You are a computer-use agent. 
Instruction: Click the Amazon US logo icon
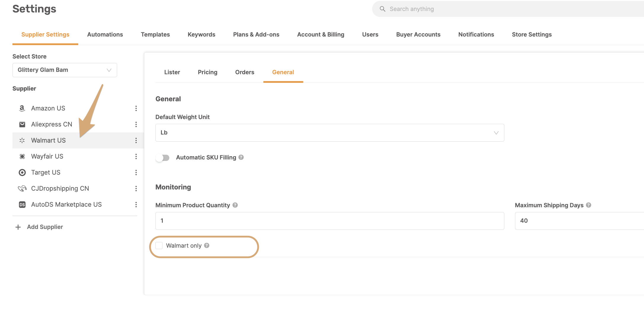click(22, 108)
